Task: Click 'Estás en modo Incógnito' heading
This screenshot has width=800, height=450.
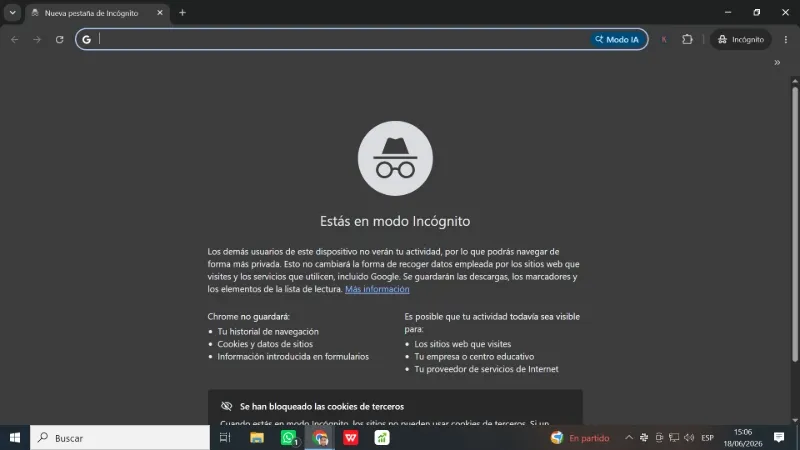Action: coord(395,221)
